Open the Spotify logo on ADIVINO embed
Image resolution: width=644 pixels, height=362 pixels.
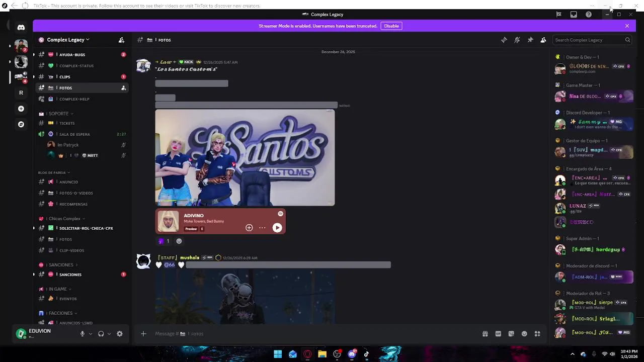(x=280, y=214)
